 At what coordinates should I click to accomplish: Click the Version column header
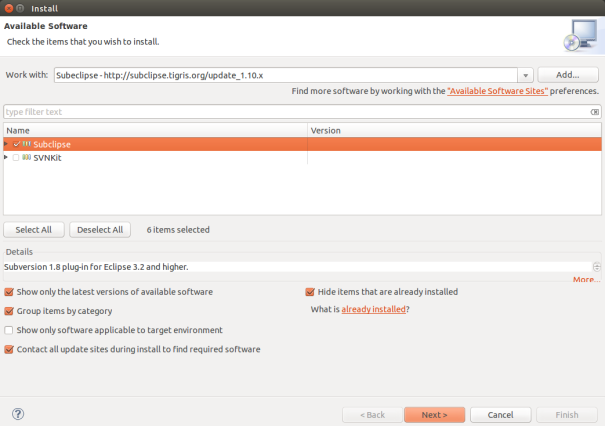coord(455,130)
